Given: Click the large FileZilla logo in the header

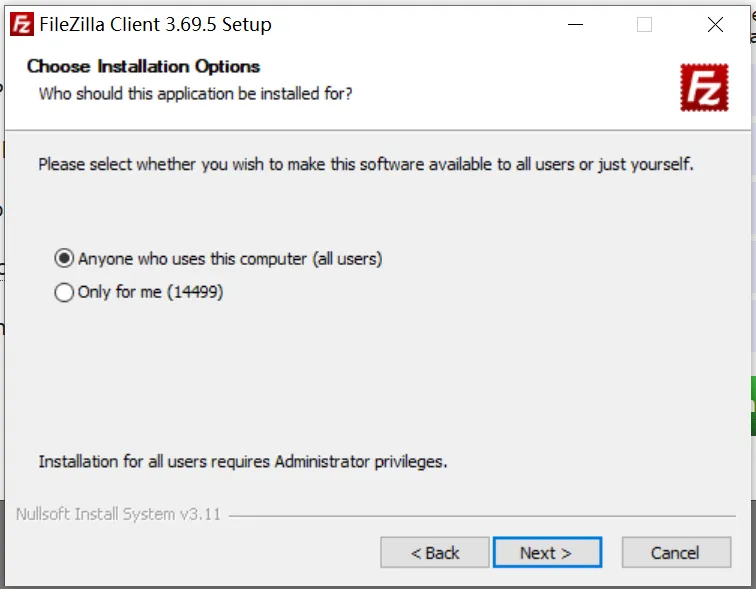Looking at the screenshot, I should point(704,86).
